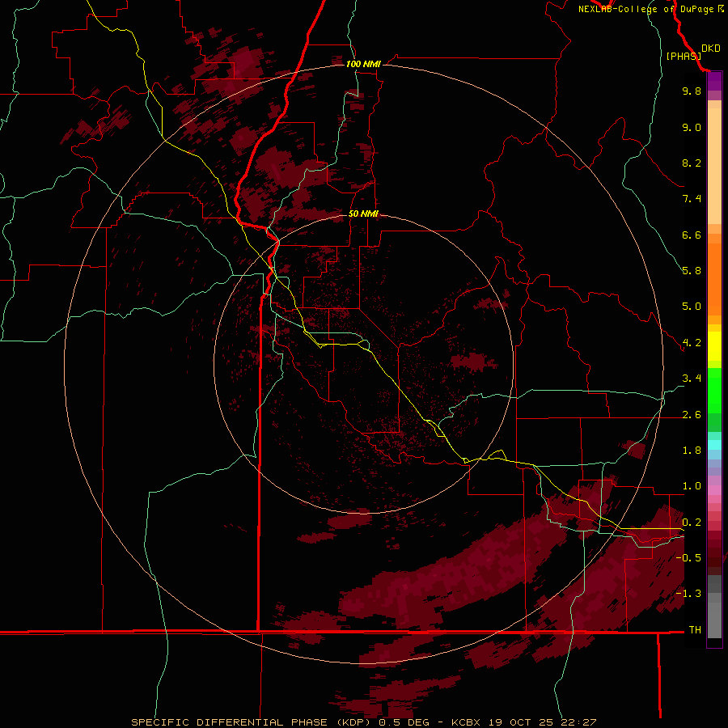Screen dimensions: 728x728
Task: Click the 4.2 value on color scale
Action: tap(692, 343)
